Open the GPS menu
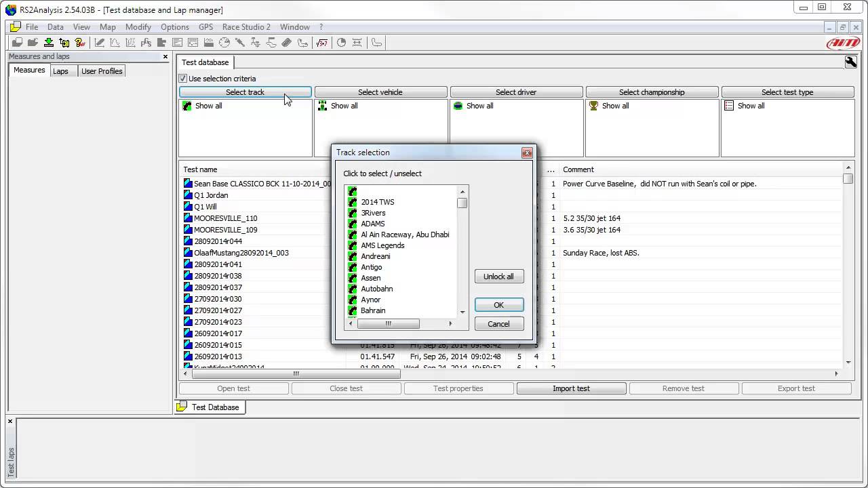Screen dimensions: 868x488 (205, 27)
